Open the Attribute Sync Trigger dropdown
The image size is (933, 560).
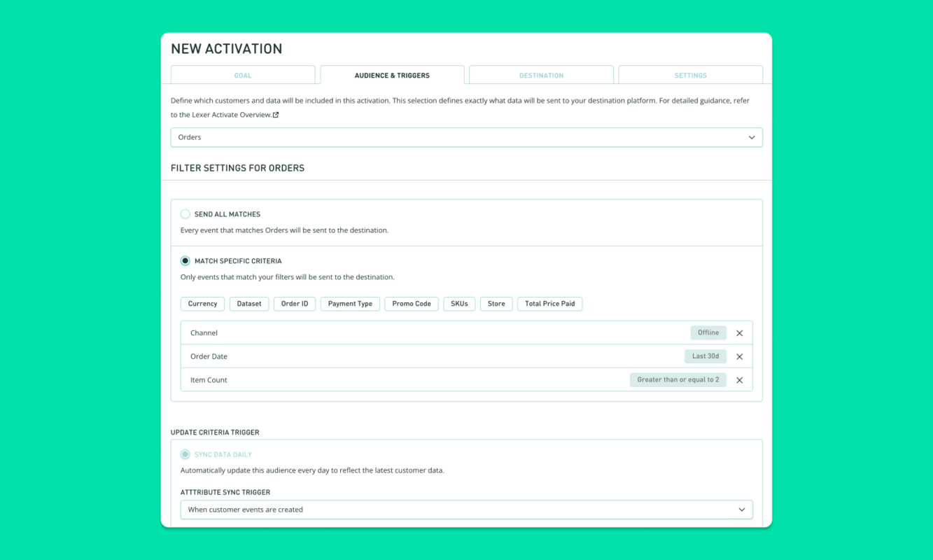467,510
